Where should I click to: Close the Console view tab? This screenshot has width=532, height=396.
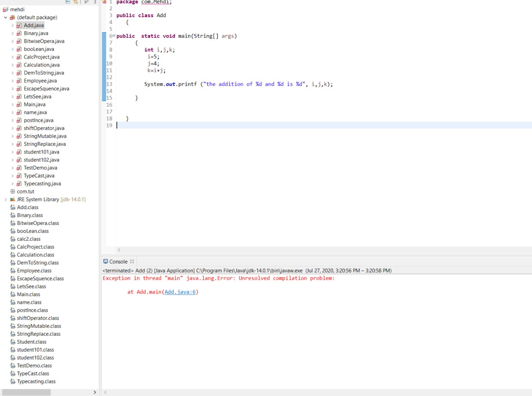[132, 261]
